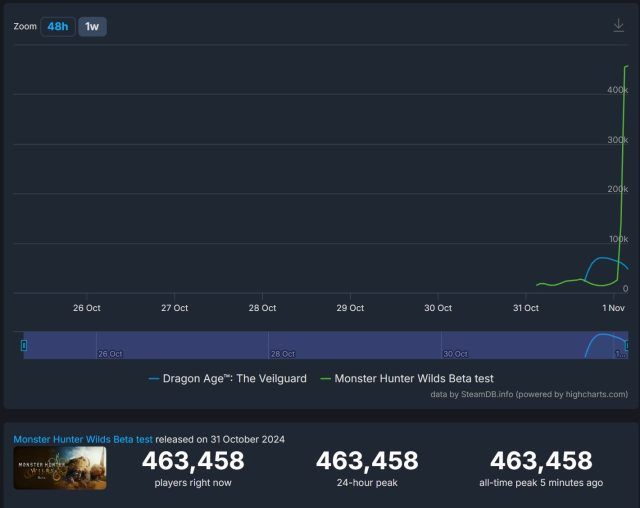Click the '300k' y-axis label
This screenshot has height=508, width=640.
coord(618,140)
